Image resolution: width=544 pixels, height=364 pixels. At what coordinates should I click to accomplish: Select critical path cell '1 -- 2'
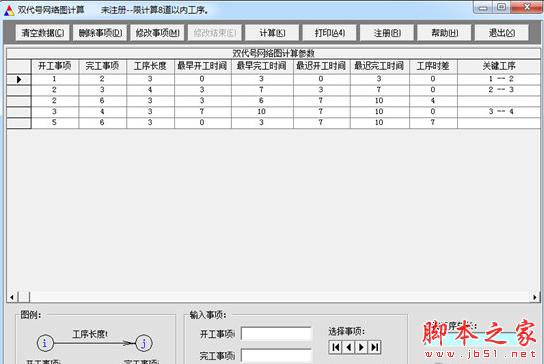499,79
